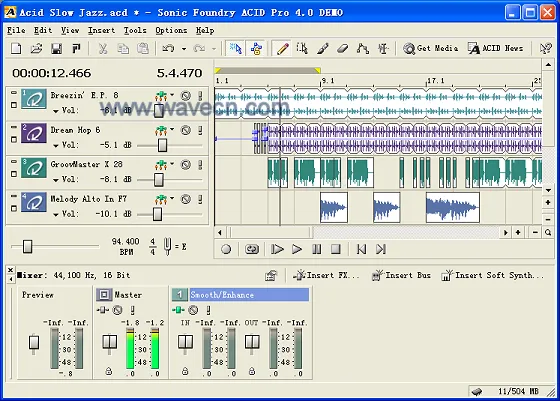The width and height of the screenshot is (560, 401).
Task: Mute the Breezin' E.P. 6 track
Action: pos(185,95)
